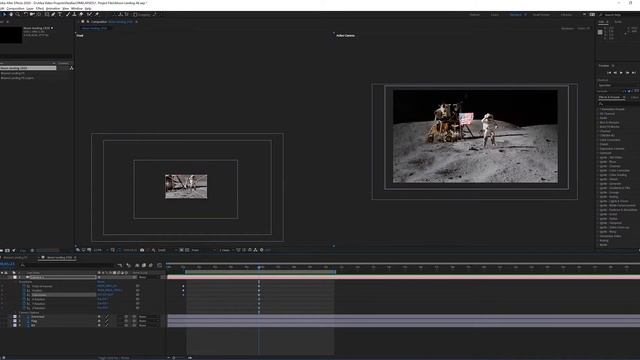Click the Front view small image
Image resolution: width=640 pixels, height=360 pixels.
pos(186,187)
